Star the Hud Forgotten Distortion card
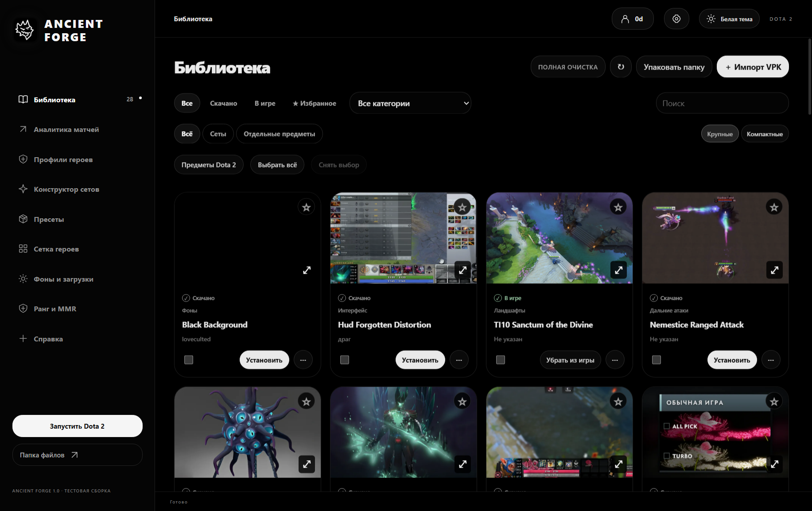This screenshot has width=812, height=511. pyautogui.click(x=462, y=207)
